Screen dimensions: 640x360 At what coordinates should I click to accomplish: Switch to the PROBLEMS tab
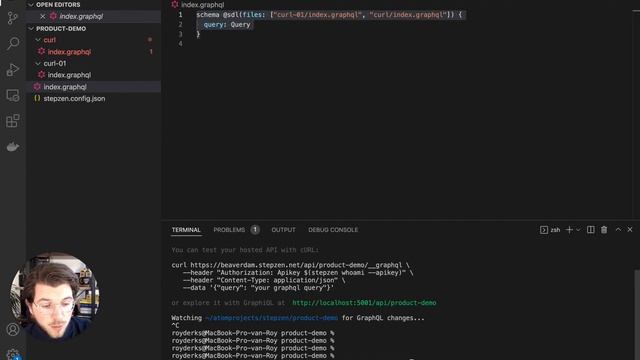pyautogui.click(x=229, y=230)
